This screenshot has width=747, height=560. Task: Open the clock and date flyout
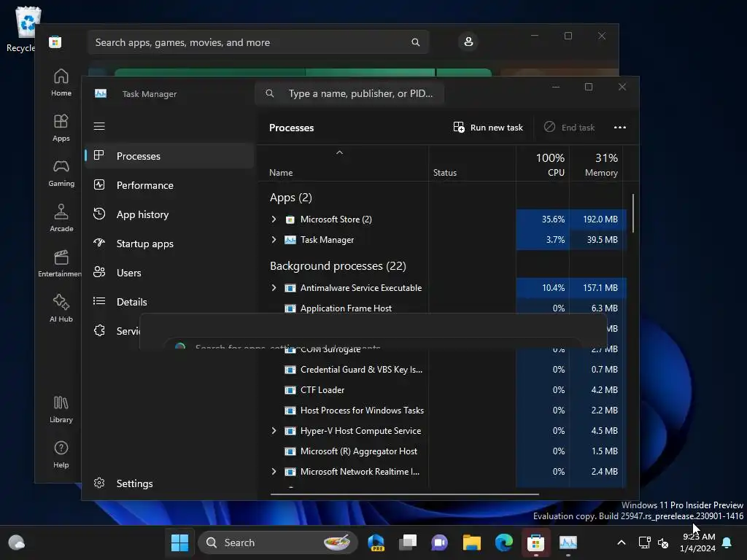[x=698, y=542]
